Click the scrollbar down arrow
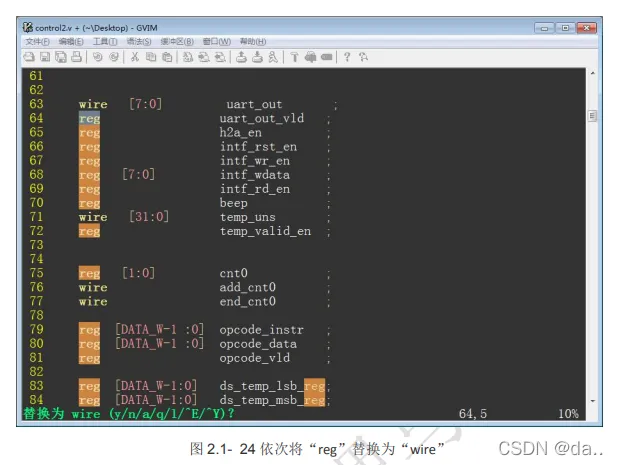618x465 pixels. click(x=592, y=401)
